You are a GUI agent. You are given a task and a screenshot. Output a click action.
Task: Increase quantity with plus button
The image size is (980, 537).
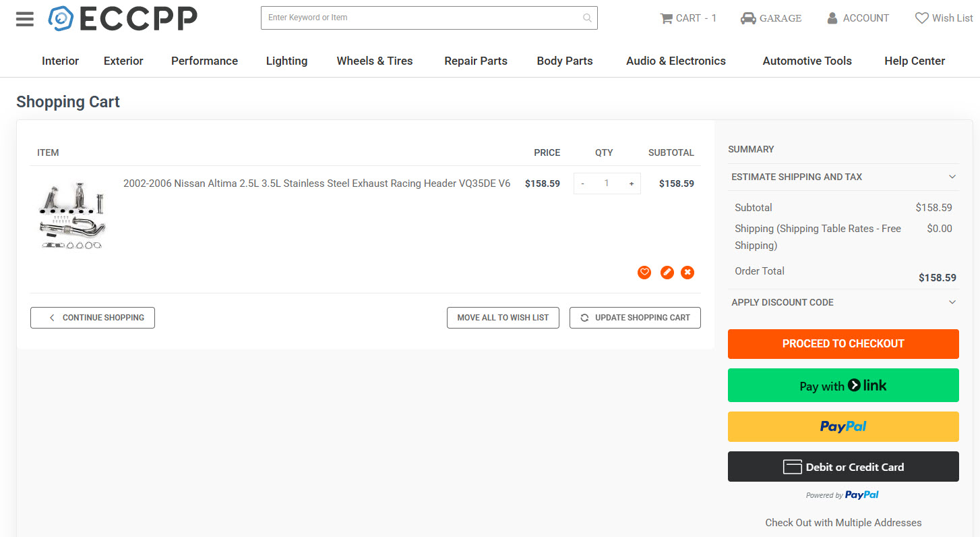point(632,183)
